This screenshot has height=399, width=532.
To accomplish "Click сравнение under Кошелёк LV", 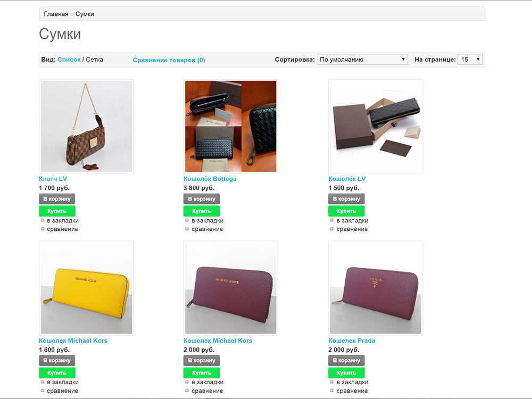I will (x=352, y=229).
